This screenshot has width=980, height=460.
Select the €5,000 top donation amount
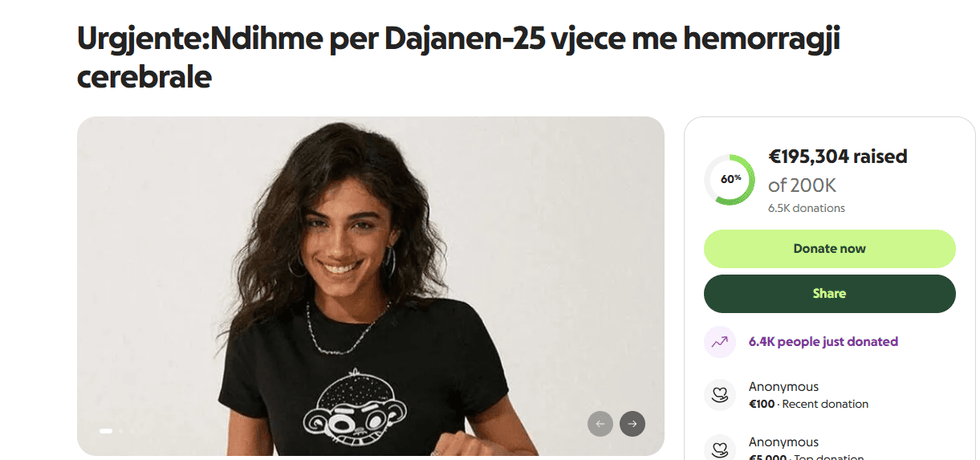(768, 457)
